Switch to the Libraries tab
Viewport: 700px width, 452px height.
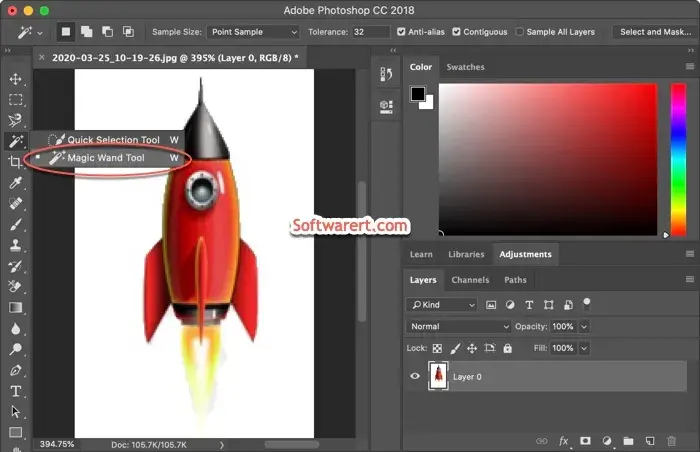[466, 254]
